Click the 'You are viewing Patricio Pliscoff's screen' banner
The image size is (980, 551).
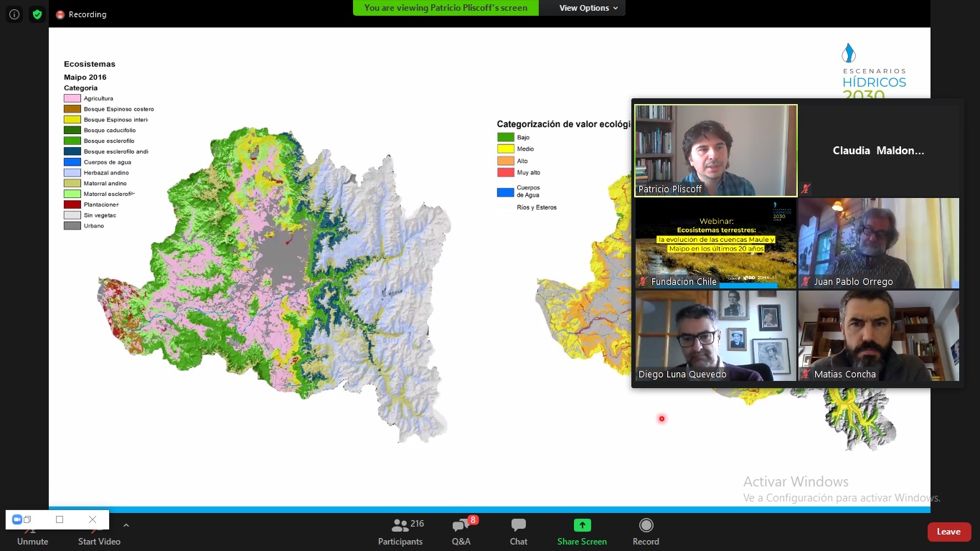[446, 8]
